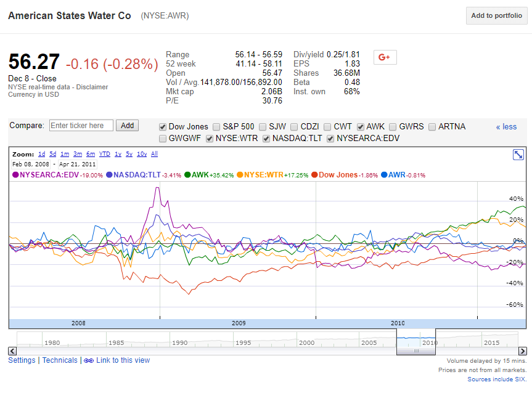Click the left scroll arrow of the timeline
Viewport: 532px width, 393px height.
click(x=12, y=351)
